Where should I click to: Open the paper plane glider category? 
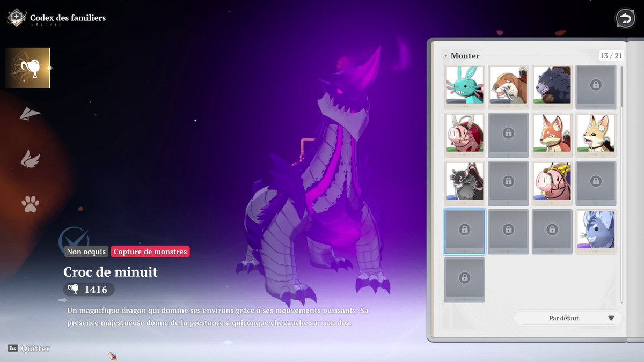coord(30,113)
